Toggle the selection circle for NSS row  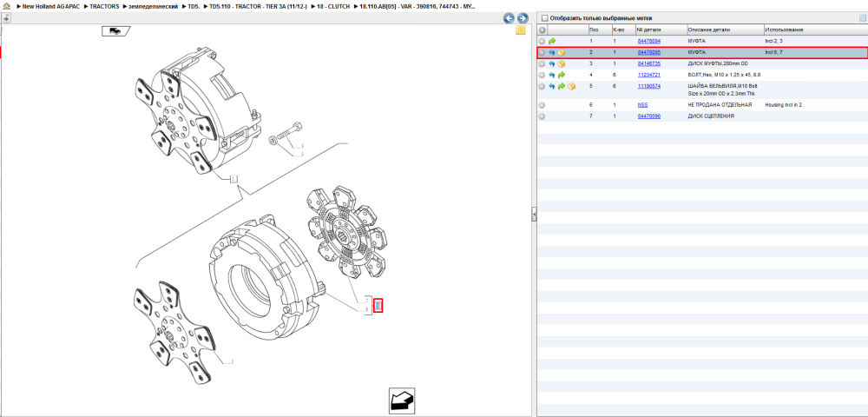[x=542, y=104]
